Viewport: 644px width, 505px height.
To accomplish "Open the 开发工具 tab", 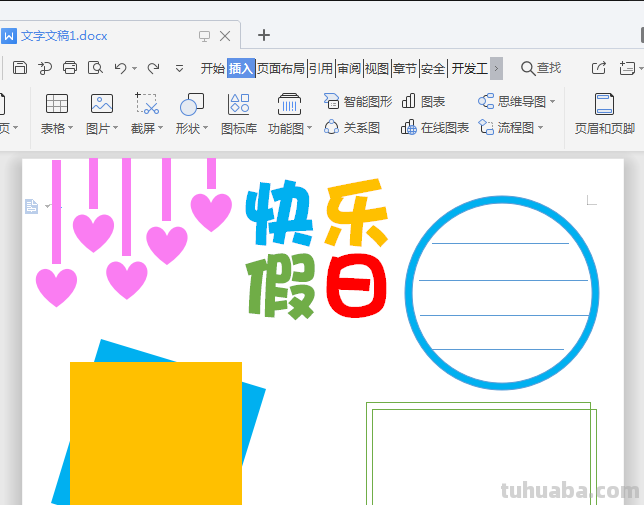I will (469, 68).
